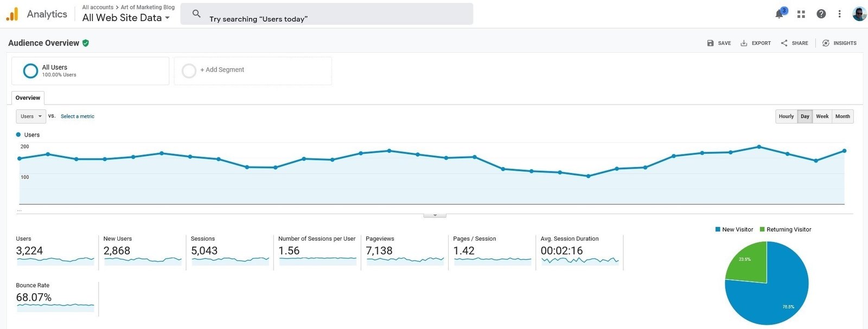Click the Google Analytics logo icon
The width and height of the screenshot is (868, 329).
tap(12, 14)
